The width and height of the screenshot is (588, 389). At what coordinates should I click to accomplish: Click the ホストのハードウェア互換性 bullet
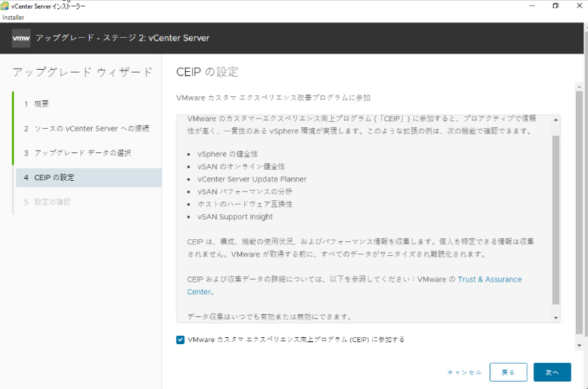click(x=245, y=204)
